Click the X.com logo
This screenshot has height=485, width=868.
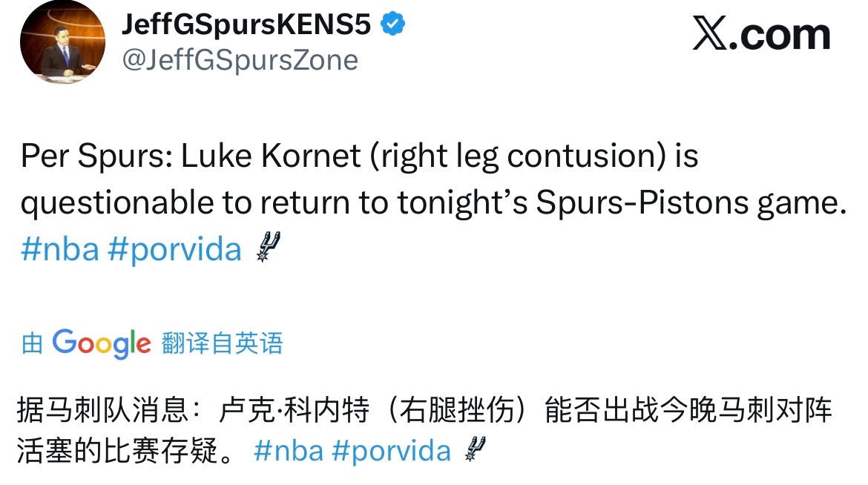coord(762,35)
